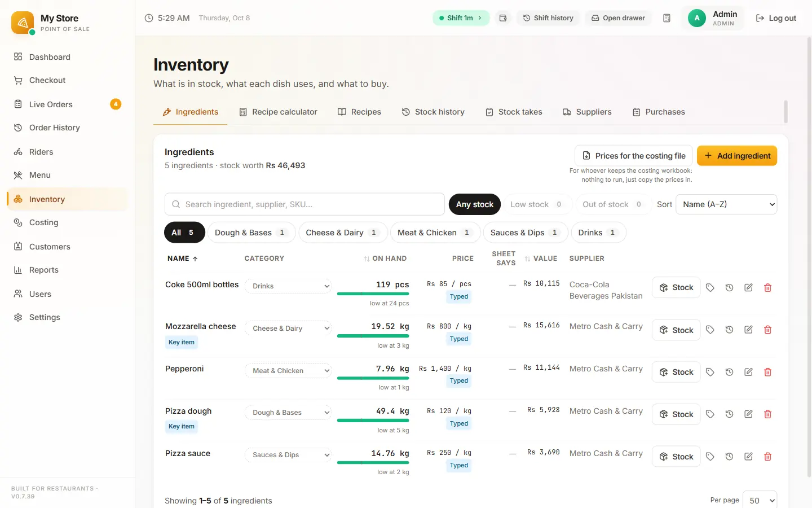Click the My Store logo icon
812x508 pixels.
pos(23,23)
